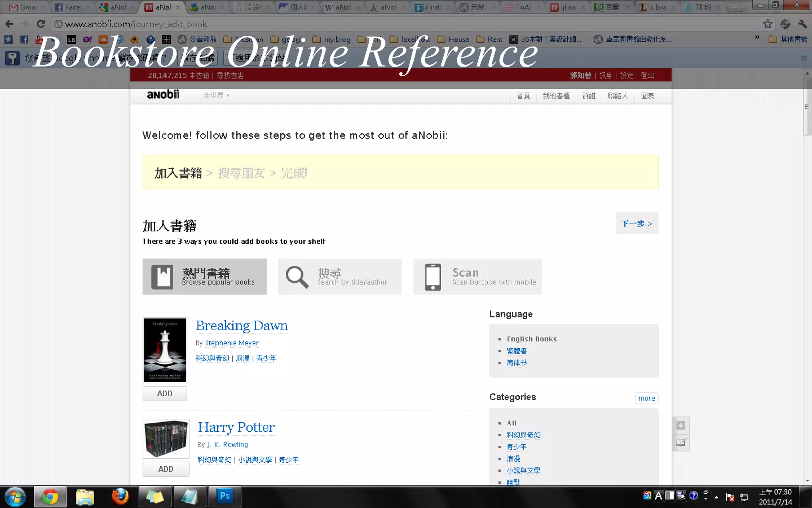The width and height of the screenshot is (812, 508).
Task: Add Harry Potter with its ADD button
Action: pos(166,469)
